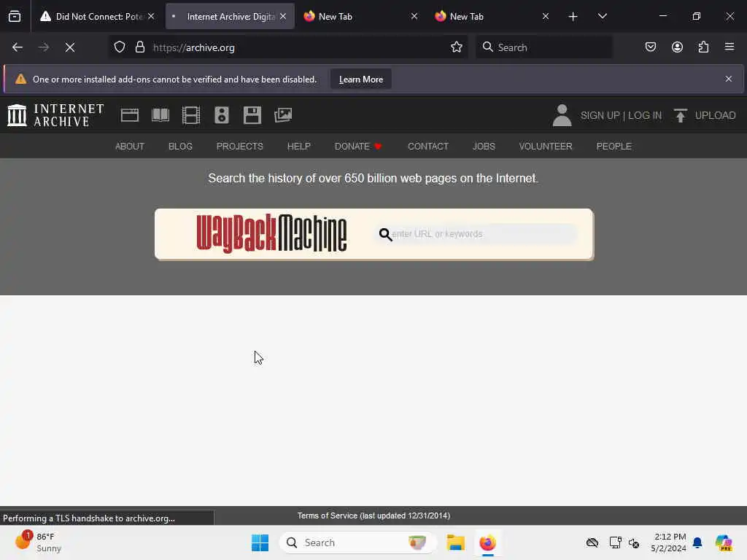The width and height of the screenshot is (747, 560).
Task: Open Firefox View tab list icon
Action: click(15, 16)
